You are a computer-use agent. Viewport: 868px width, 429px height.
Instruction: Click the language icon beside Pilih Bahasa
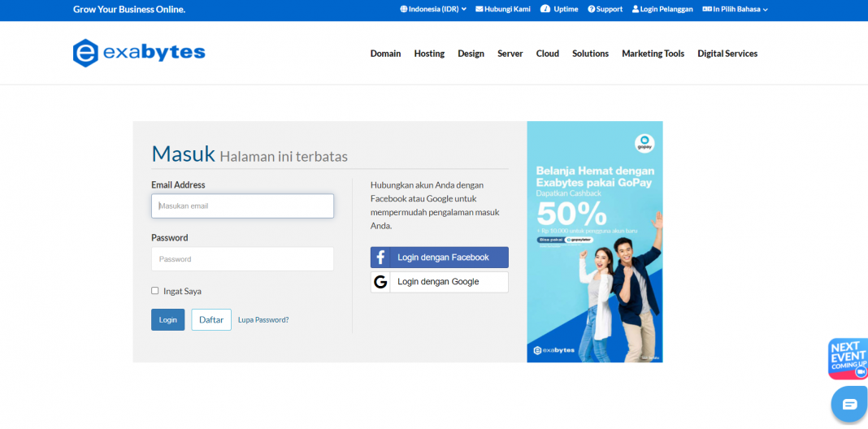click(707, 10)
